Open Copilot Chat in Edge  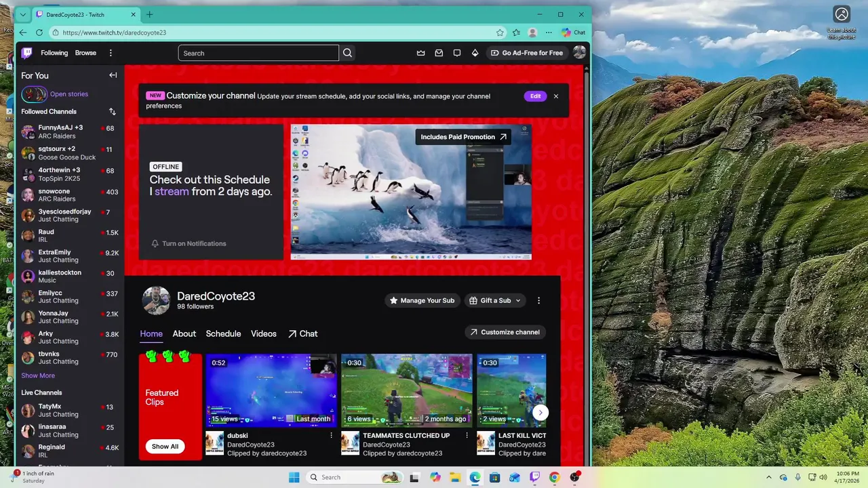coord(573,32)
